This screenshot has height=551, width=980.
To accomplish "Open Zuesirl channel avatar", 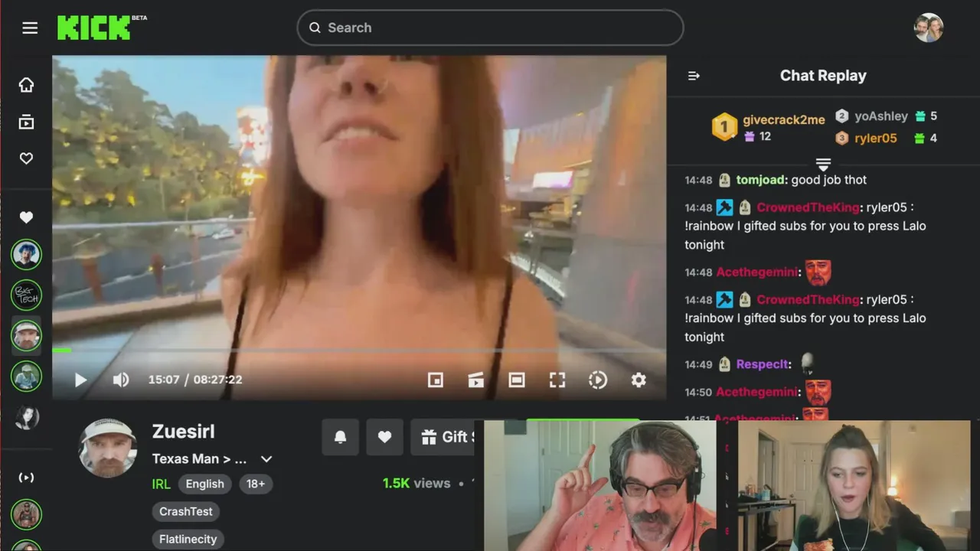I will coord(108,448).
